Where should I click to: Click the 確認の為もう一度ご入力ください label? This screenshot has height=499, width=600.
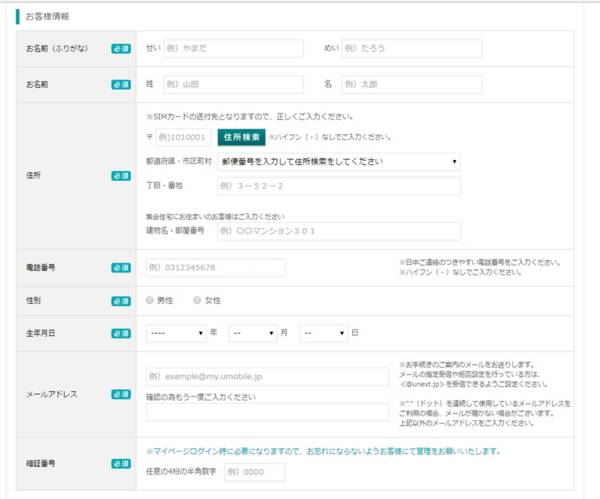pyautogui.click(x=201, y=397)
